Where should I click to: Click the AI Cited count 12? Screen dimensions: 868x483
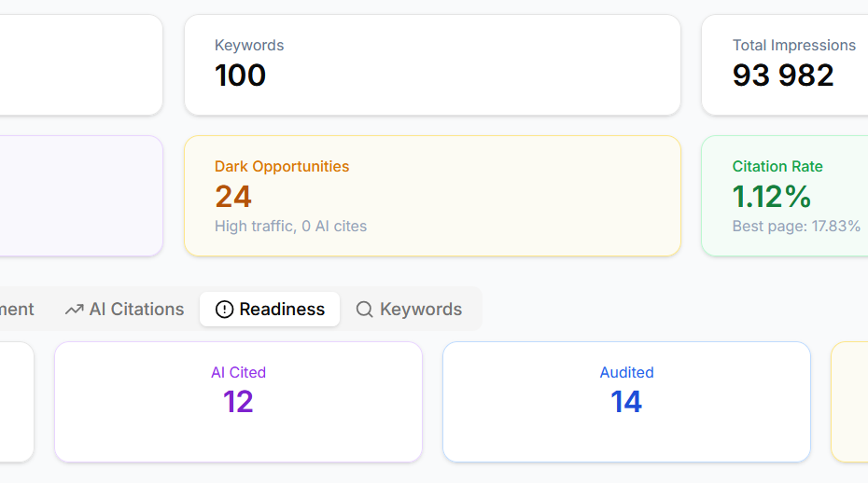click(x=238, y=402)
